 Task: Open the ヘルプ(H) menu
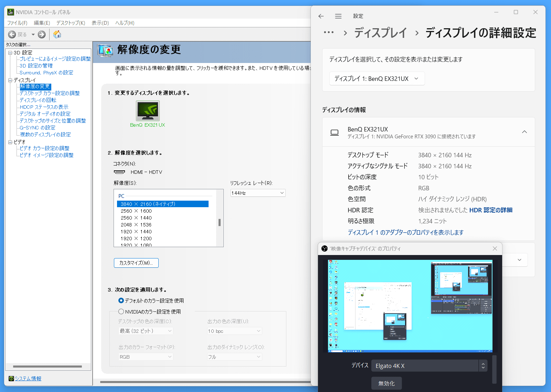(125, 23)
